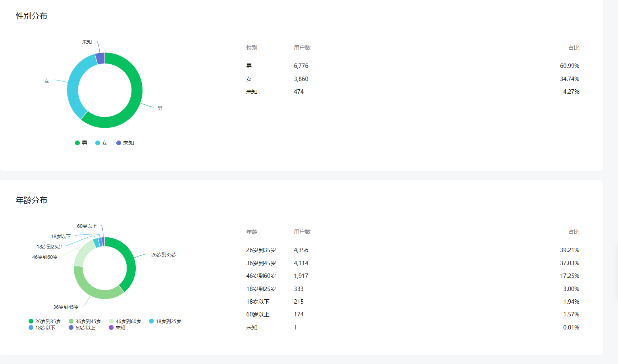The image size is (618, 364).
Task: Select the 未知 row label in age table
Action: pos(252,327)
